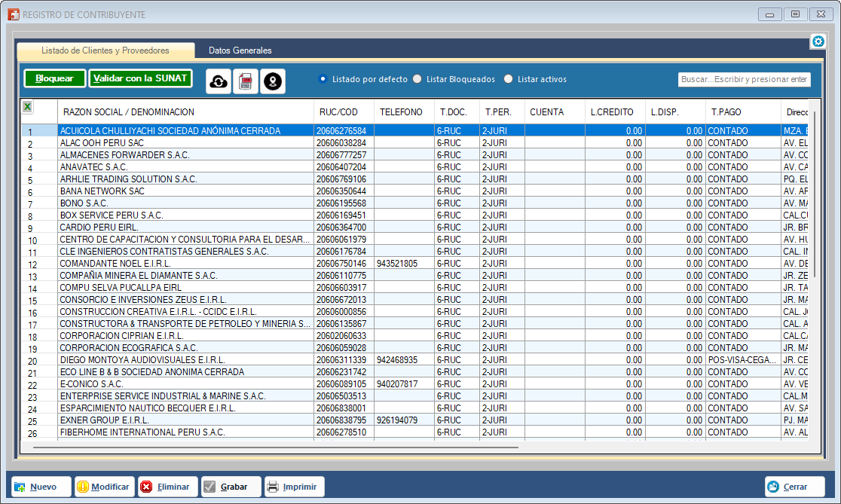Select row ENTERPRISE SERVICE INDUSTRIAL & MARINE S.A.C.
Image resolution: width=841 pixels, height=504 pixels.
point(414,396)
